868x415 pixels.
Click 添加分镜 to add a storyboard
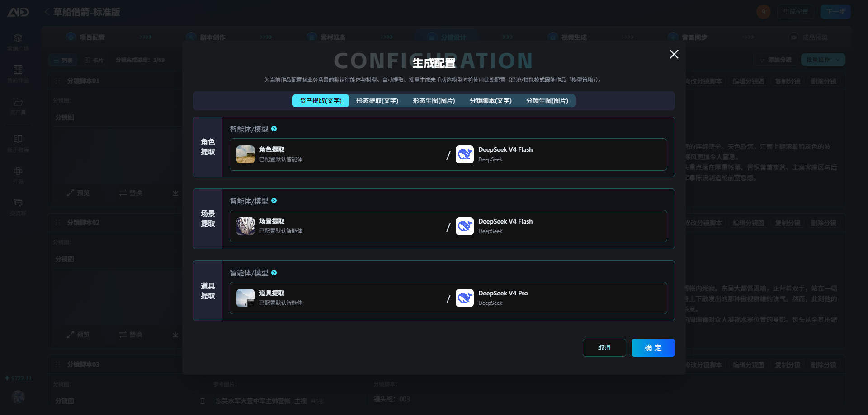click(x=775, y=60)
